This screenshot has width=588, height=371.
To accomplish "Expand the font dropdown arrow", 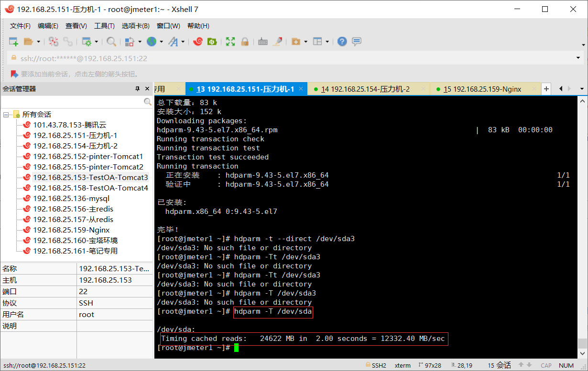I will [183, 42].
